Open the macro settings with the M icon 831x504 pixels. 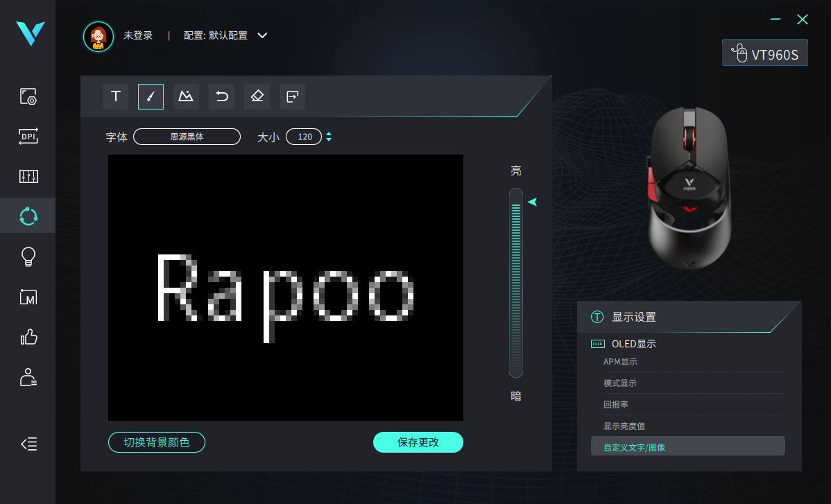(x=28, y=297)
